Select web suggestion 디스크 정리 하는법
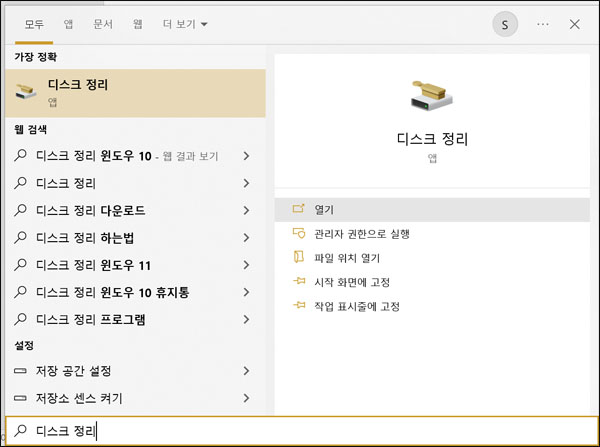 (x=135, y=237)
